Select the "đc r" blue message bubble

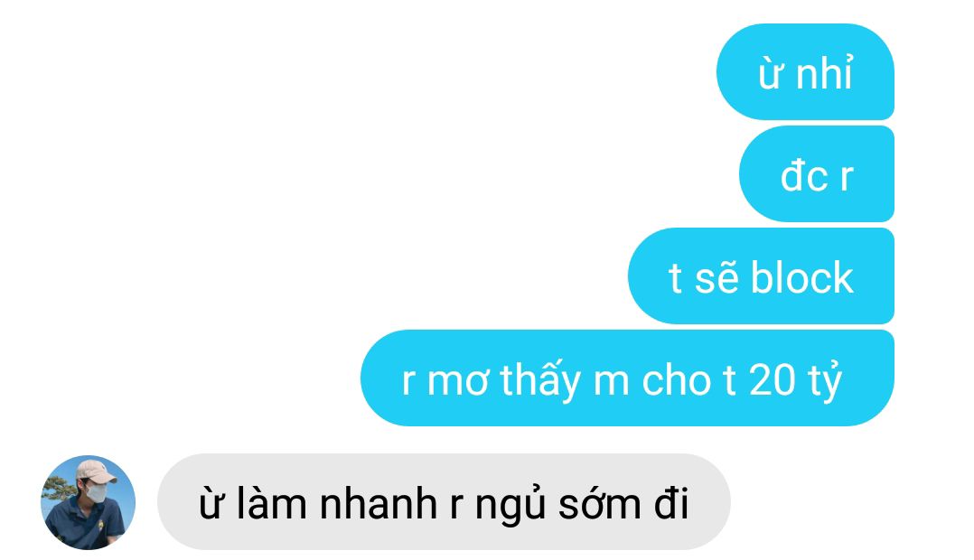tap(816, 173)
